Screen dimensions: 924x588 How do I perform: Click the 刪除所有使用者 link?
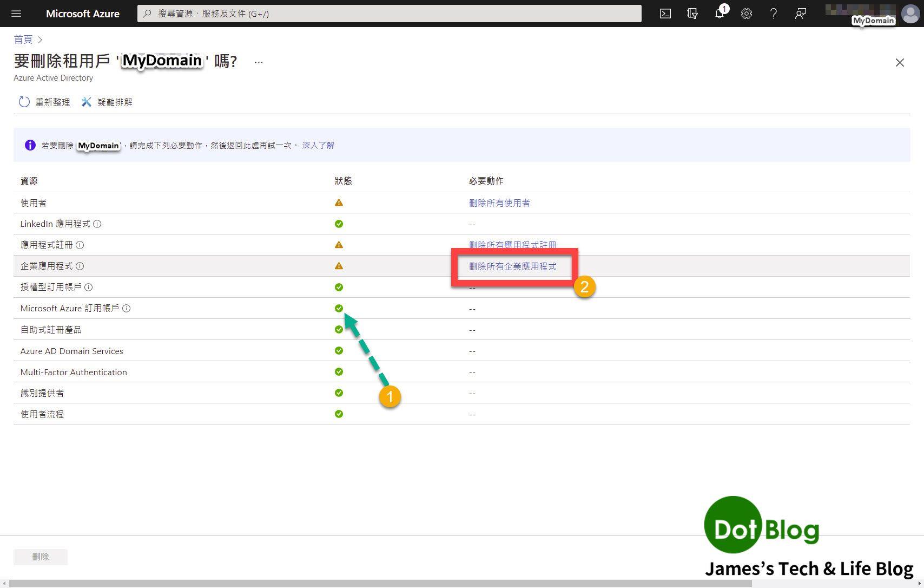499,202
